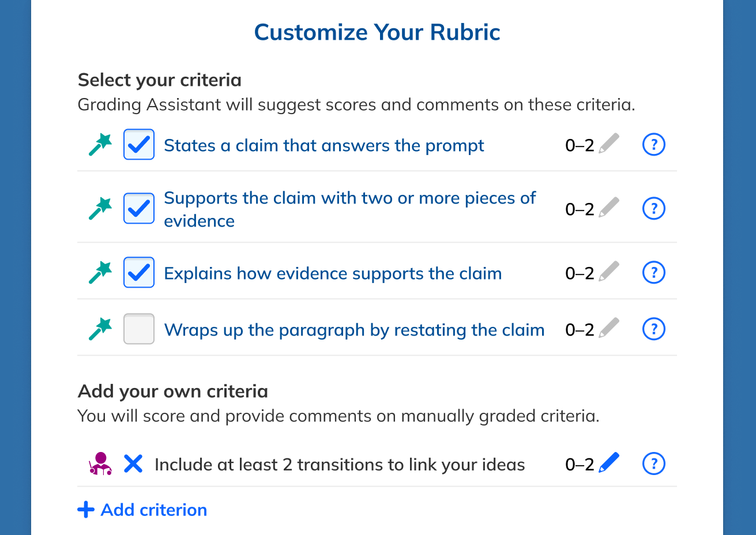Click pencil icon for 'Supports the claim' score
The width and height of the screenshot is (756, 535).
point(609,208)
